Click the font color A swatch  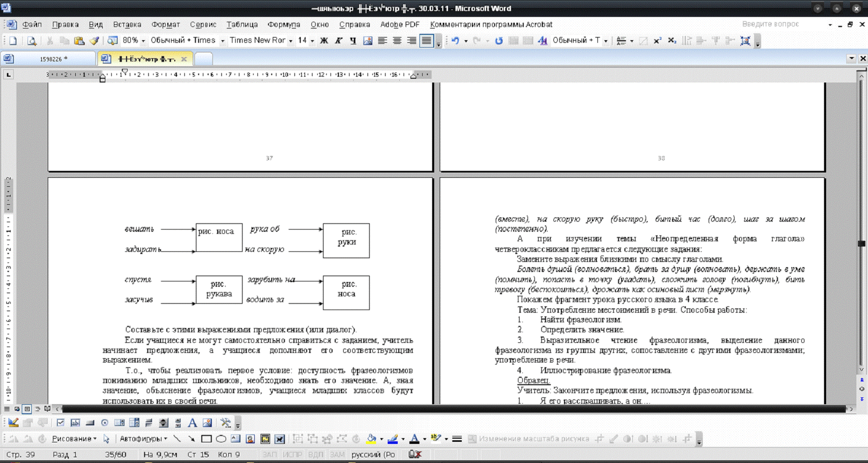[x=414, y=439]
